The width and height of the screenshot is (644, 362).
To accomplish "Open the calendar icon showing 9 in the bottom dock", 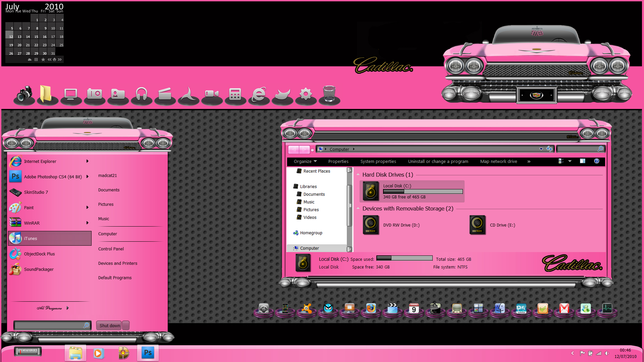I will pyautogui.click(x=414, y=308).
